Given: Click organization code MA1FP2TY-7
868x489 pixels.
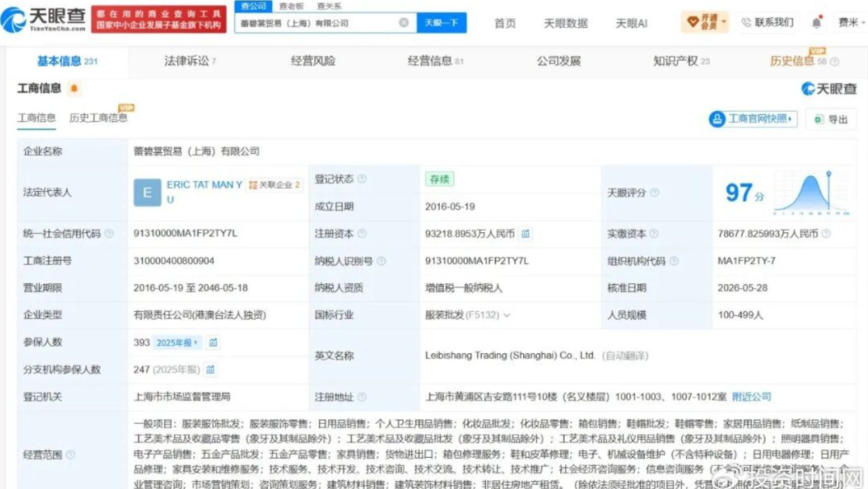Looking at the screenshot, I should [747, 261].
